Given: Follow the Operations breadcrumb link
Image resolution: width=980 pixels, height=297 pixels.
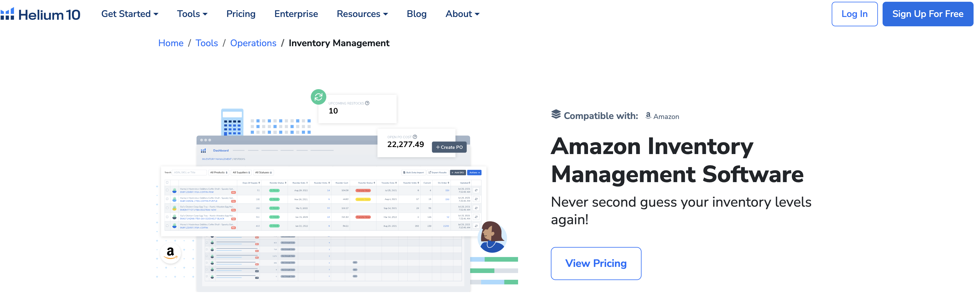Looking at the screenshot, I should pyautogui.click(x=253, y=43).
